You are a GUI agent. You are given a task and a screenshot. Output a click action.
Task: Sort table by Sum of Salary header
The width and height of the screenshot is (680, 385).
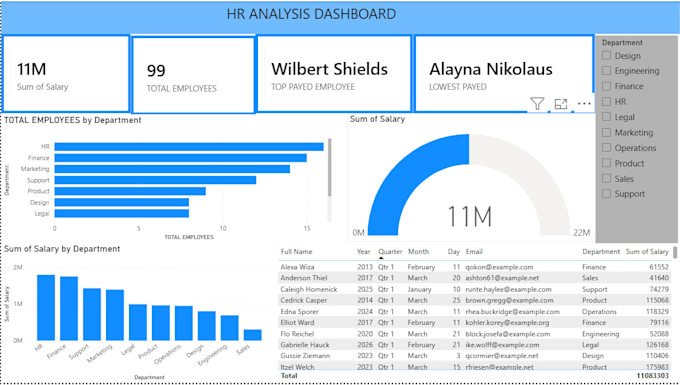[647, 251]
